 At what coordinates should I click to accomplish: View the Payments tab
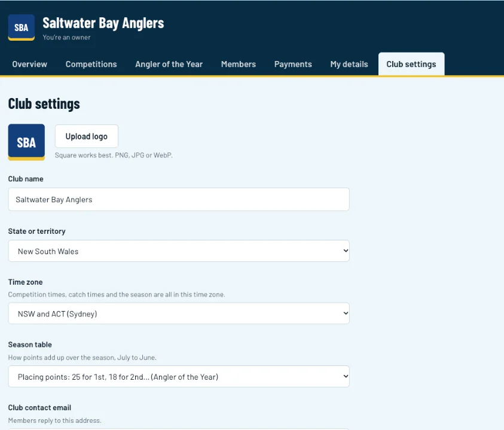coord(293,64)
